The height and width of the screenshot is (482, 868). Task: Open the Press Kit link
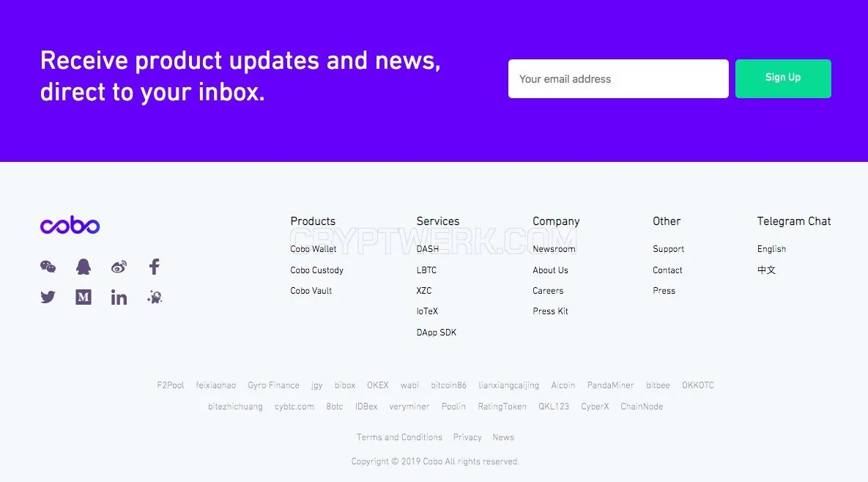point(550,311)
